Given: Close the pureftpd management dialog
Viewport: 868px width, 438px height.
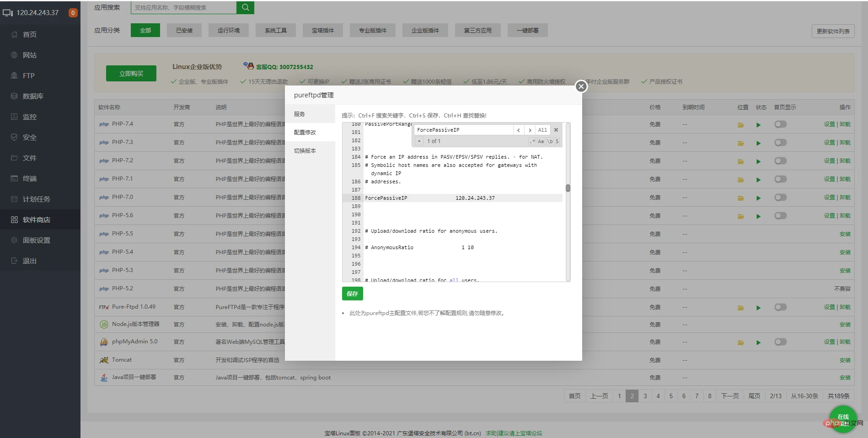Looking at the screenshot, I should pyautogui.click(x=581, y=86).
